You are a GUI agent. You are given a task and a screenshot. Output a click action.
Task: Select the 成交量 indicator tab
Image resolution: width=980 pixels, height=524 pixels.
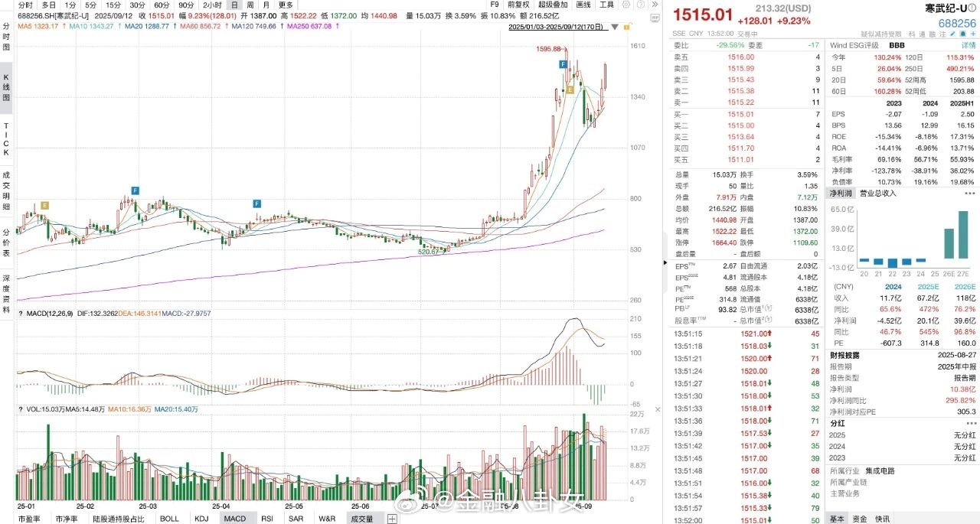tap(362, 519)
